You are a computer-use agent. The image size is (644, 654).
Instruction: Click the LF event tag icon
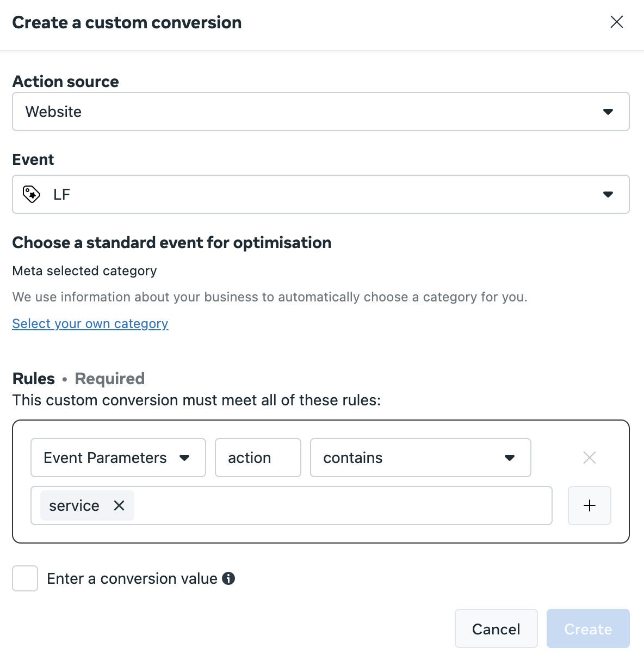32,194
